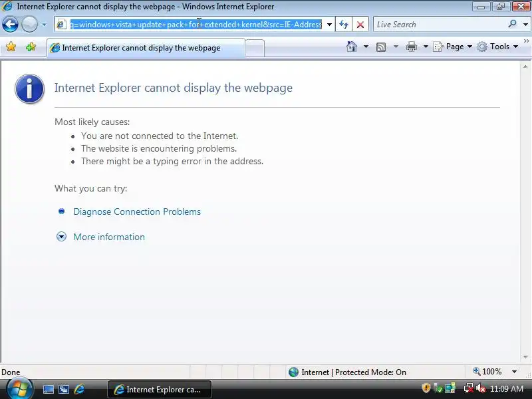Open the Windows Start orb
The height and width of the screenshot is (399, 532).
pos(19,389)
